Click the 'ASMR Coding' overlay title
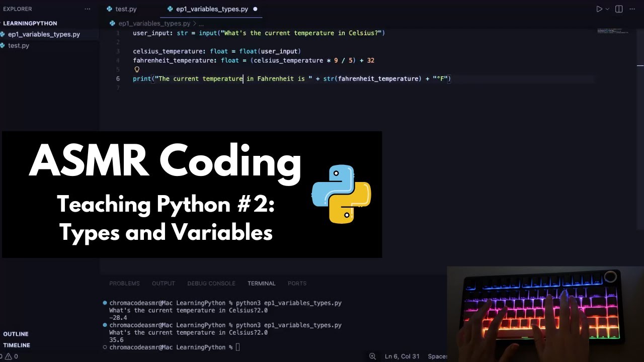The width and height of the screenshot is (644, 362). [165, 162]
